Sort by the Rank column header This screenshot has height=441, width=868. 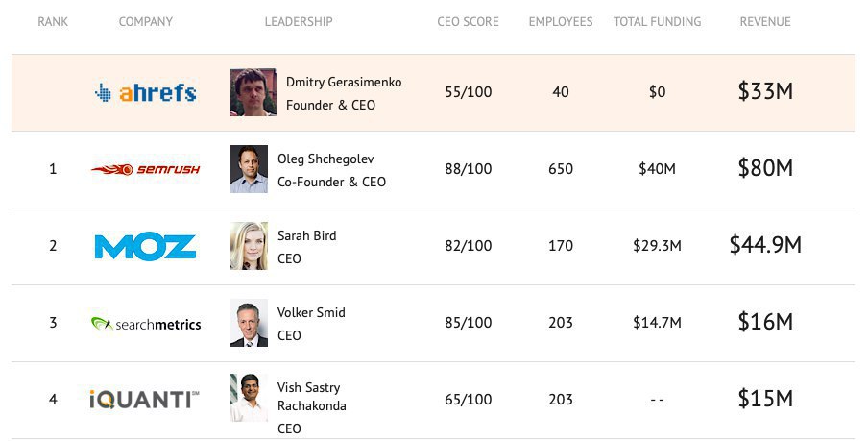pyautogui.click(x=53, y=21)
